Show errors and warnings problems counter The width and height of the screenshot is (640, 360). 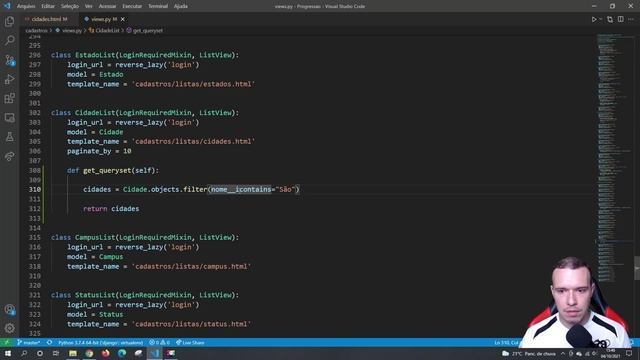(x=159, y=342)
